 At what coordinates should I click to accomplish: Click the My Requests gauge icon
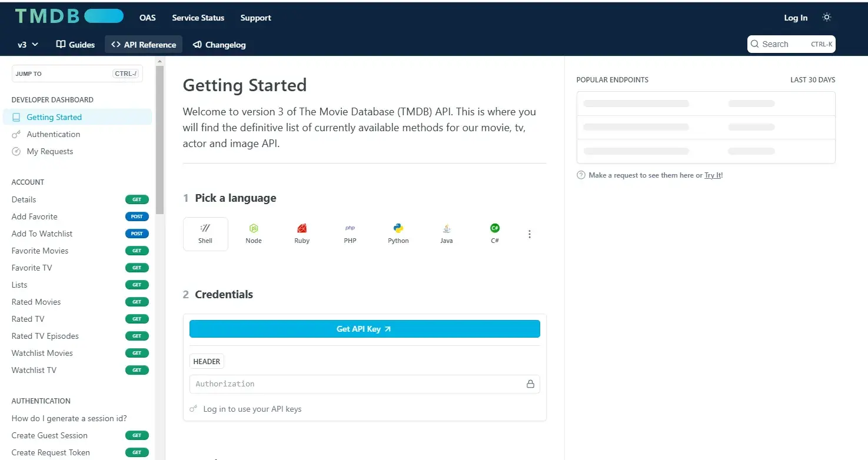[16, 151]
